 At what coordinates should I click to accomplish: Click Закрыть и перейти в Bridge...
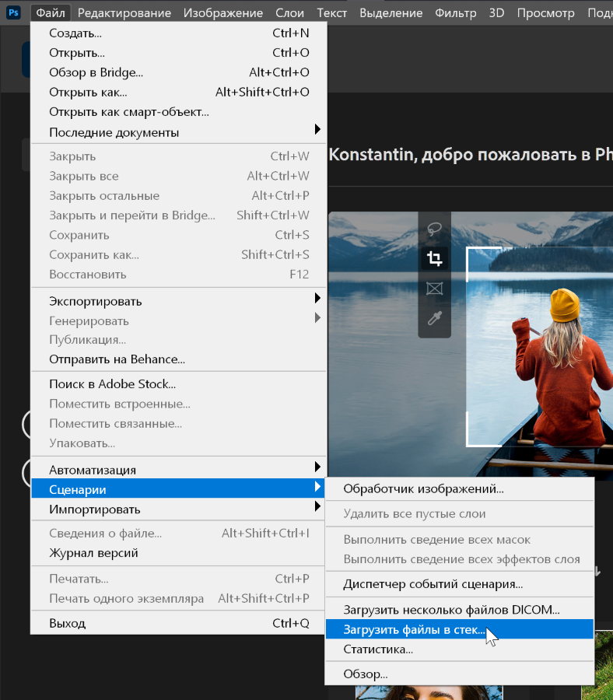(179, 215)
